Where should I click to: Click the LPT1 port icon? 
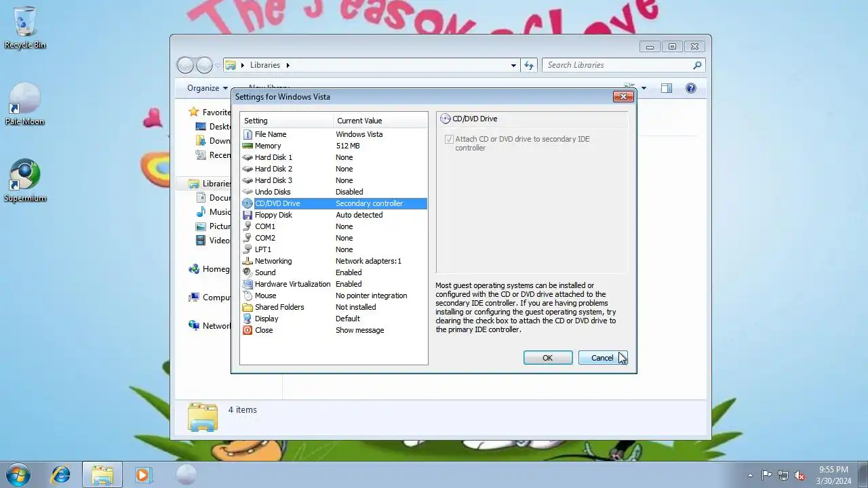tap(248, 249)
